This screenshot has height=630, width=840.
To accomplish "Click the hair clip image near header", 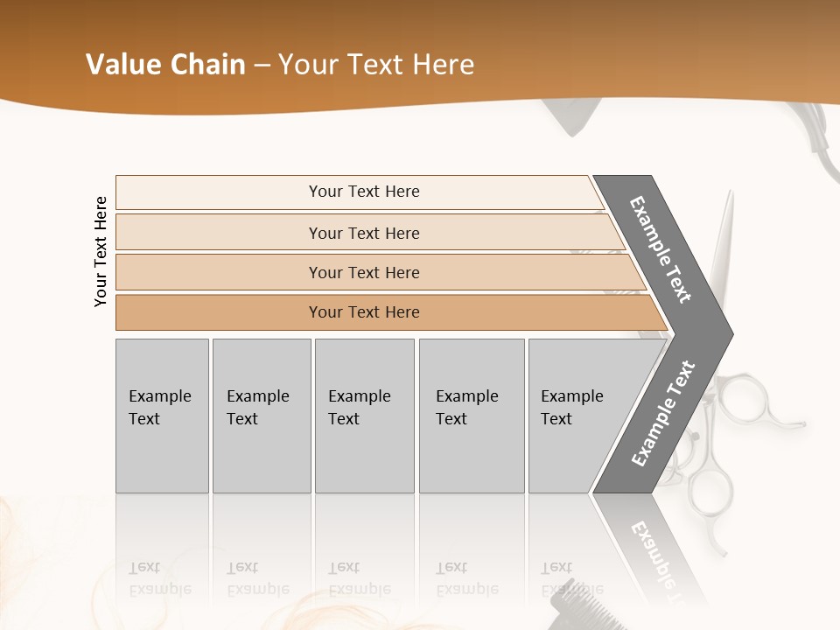I will pyautogui.click(x=570, y=116).
